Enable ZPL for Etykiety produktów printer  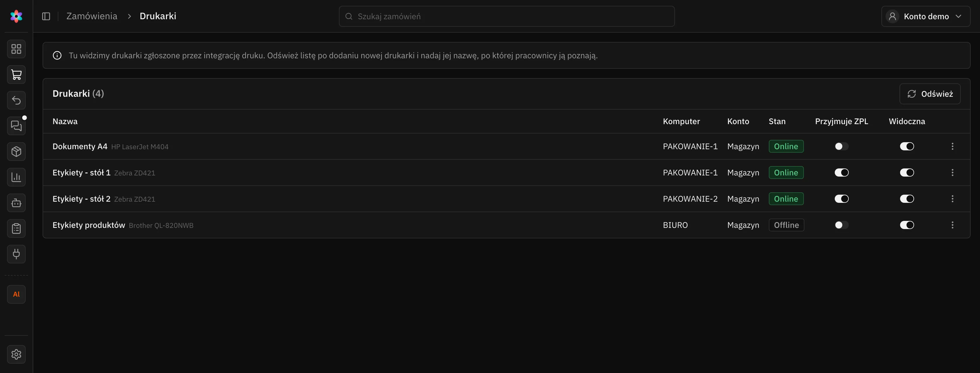coord(841,225)
